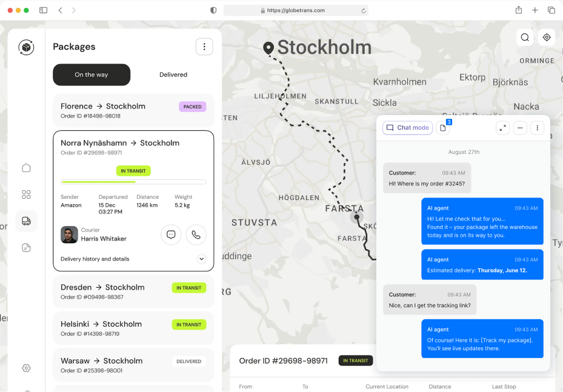Open the grid dashboard sidebar icon

(26, 194)
